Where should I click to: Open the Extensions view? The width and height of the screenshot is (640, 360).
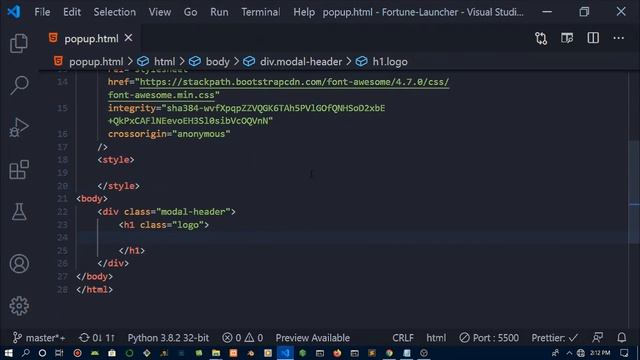(x=19, y=169)
